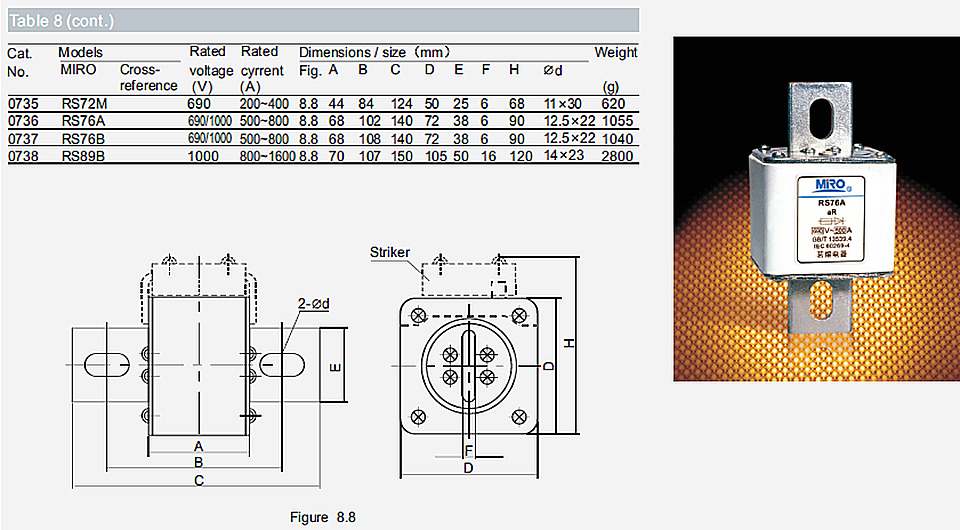Select the "Rated voltage (V)" header
The image size is (960, 530).
point(211,69)
